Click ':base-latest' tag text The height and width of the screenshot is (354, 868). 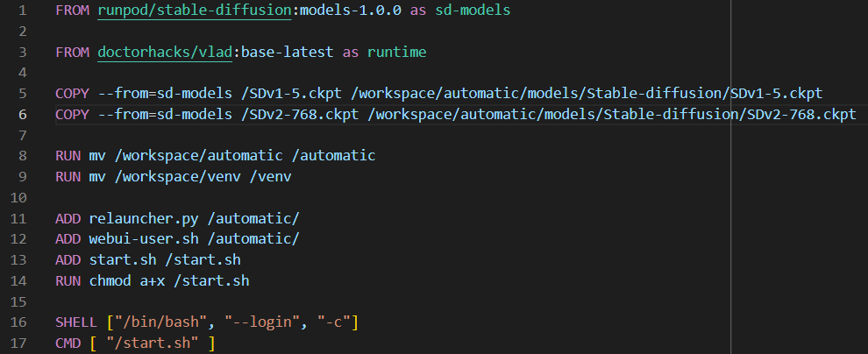pyautogui.click(x=283, y=53)
